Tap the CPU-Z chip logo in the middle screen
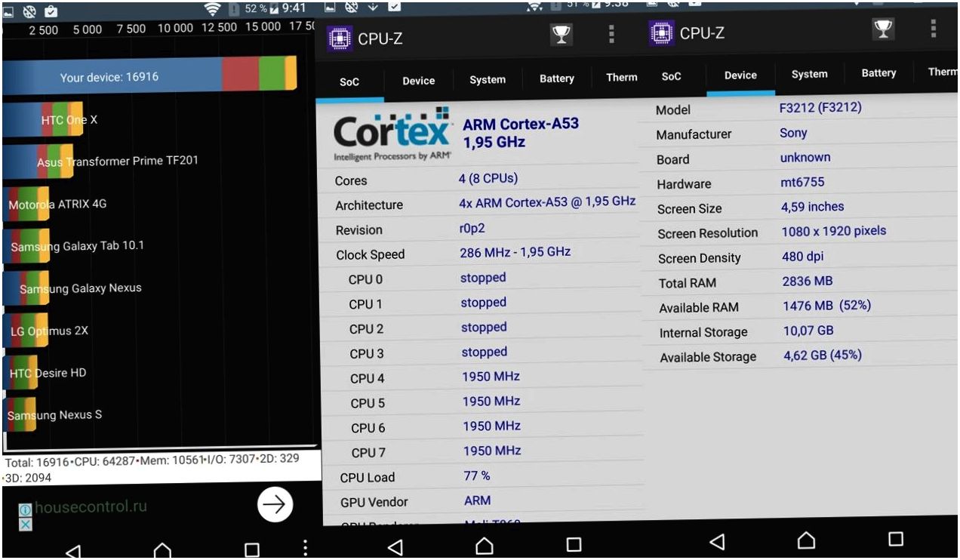 pos(340,38)
